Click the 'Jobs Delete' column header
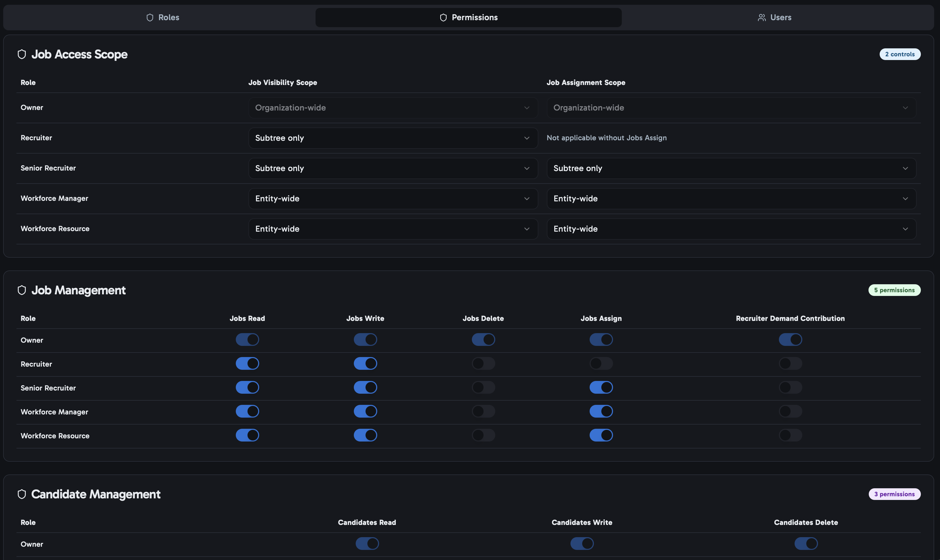This screenshot has width=940, height=560. tap(483, 319)
